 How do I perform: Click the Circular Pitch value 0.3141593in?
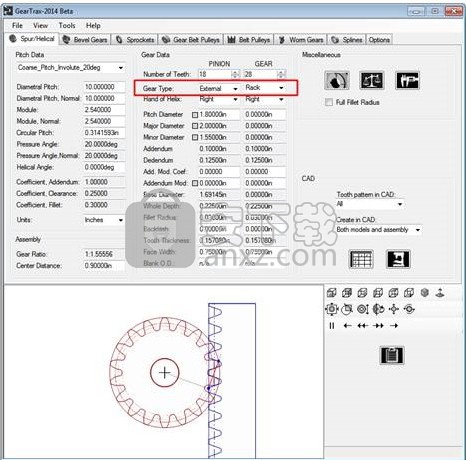[104, 133]
